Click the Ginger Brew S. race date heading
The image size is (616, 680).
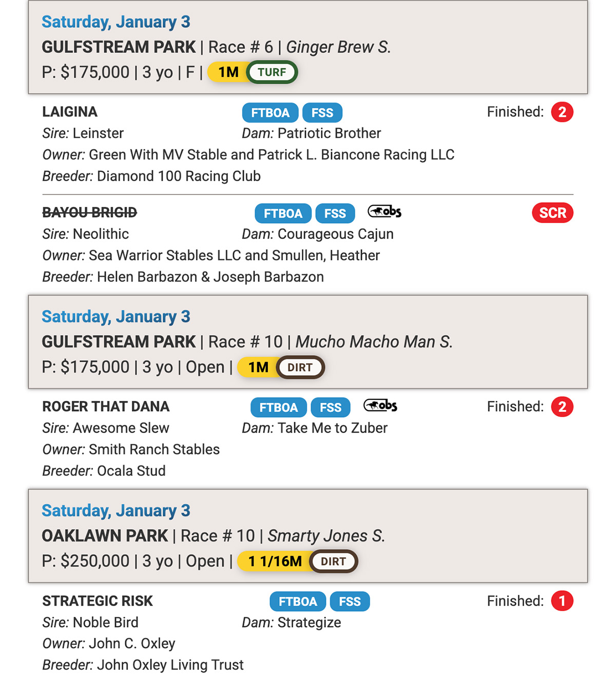click(x=116, y=22)
